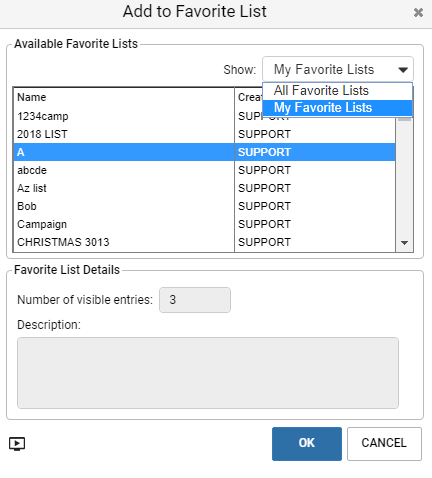The image size is (432, 478).
Task: Select the 1234camp favorite list
Action: point(204,116)
